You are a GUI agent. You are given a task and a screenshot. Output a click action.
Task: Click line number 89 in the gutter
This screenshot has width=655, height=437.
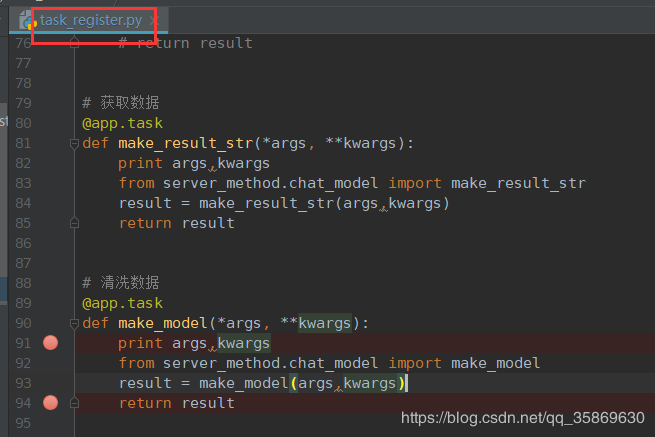tap(23, 303)
